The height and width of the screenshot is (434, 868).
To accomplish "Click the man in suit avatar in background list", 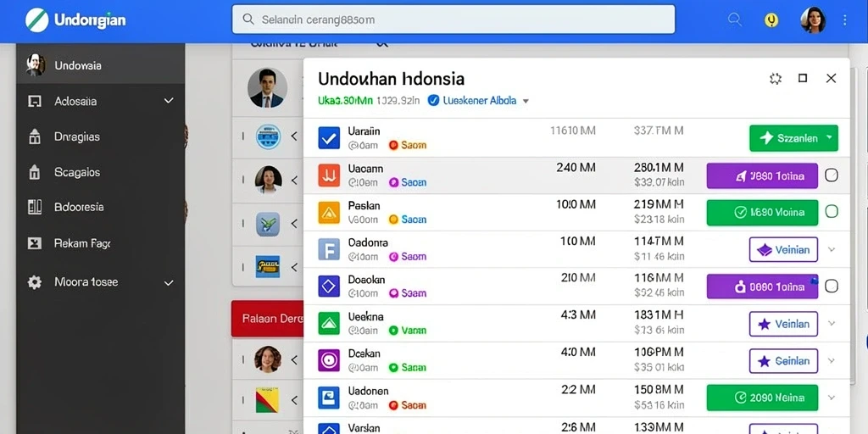I will pyautogui.click(x=267, y=88).
